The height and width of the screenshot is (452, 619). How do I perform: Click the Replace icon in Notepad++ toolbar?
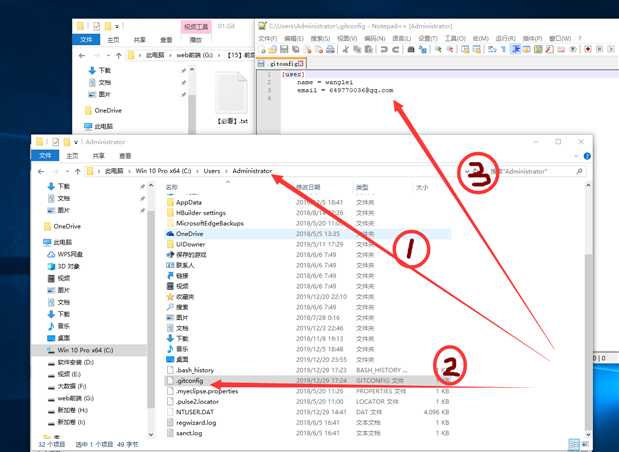click(x=423, y=49)
